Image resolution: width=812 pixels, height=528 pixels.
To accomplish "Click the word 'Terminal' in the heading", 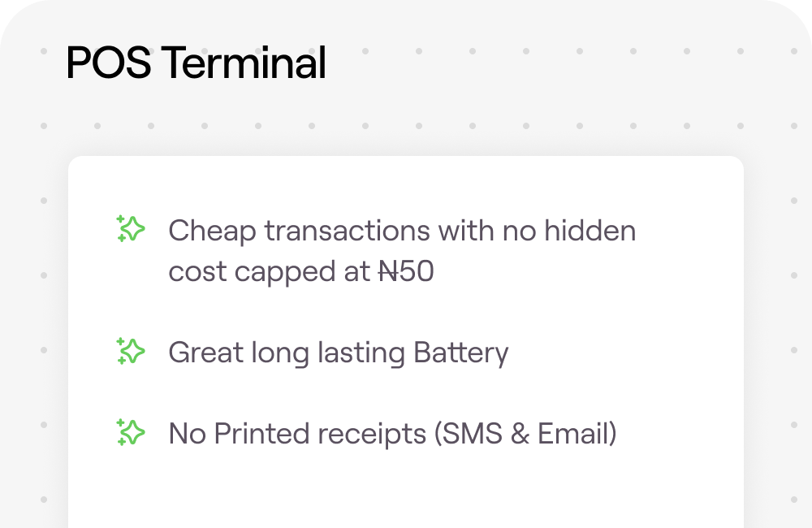I will (244, 63).
